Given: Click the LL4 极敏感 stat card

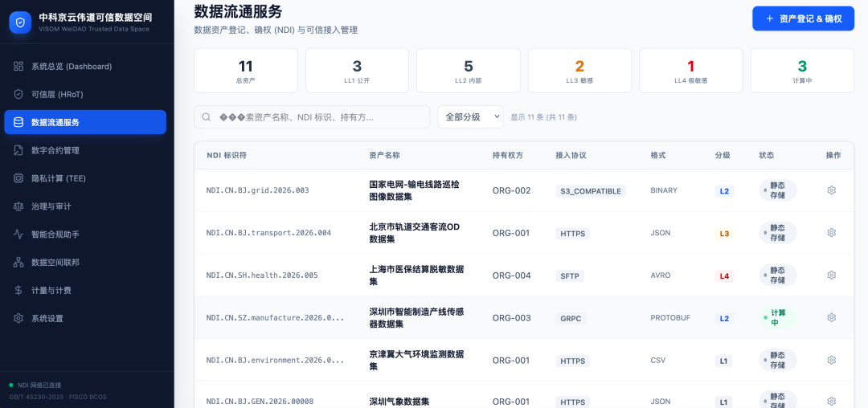Looking at the screenshot, I should tap(691, 70).
